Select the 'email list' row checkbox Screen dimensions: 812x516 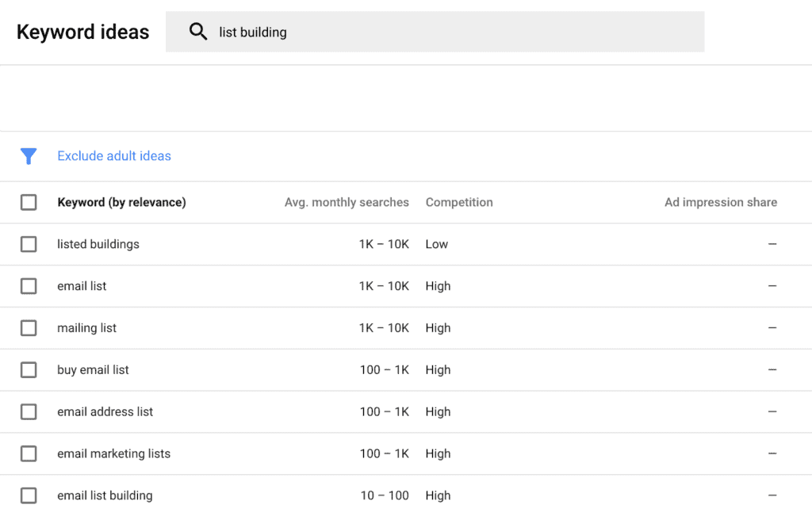pyautogui.click(x=29, y=286)
